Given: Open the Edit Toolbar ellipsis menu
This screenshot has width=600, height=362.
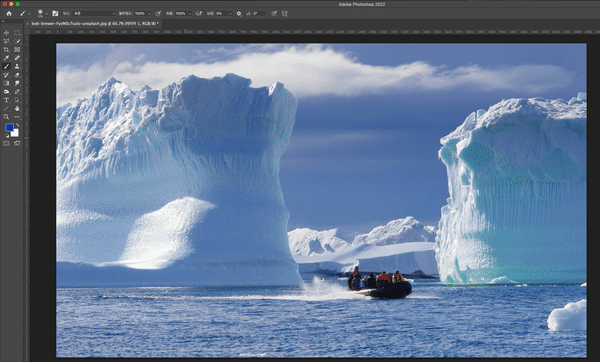Looking at the screenshot, I should [17, 117].
